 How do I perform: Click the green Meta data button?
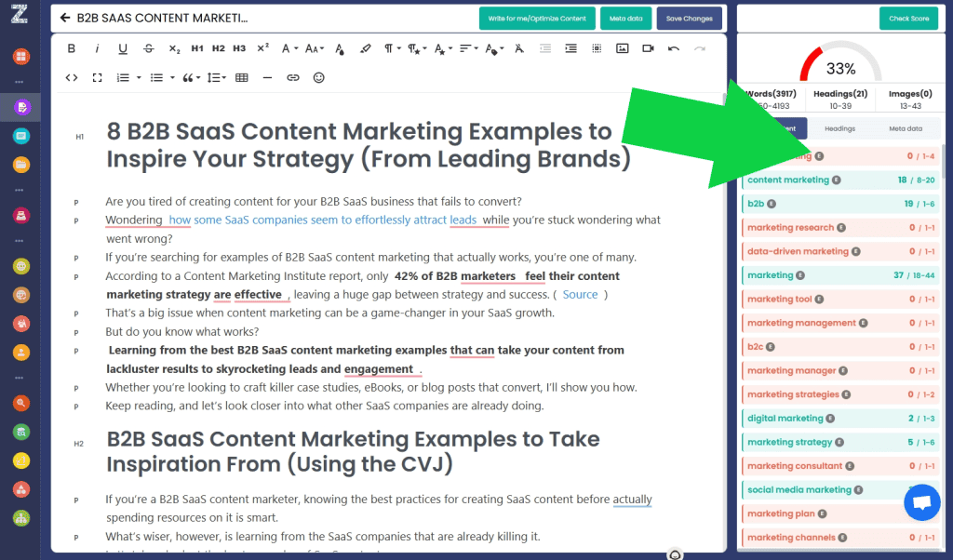pyautogui.click(x=625, y=19)
